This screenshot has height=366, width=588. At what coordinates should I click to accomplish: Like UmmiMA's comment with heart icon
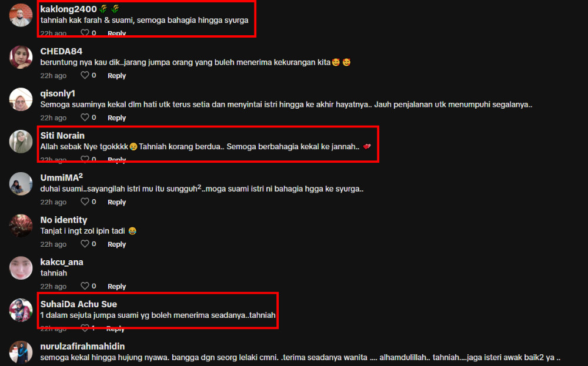[85, 202]
